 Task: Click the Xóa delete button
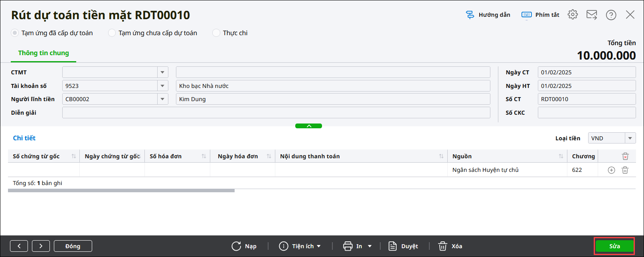click(450, 246)
